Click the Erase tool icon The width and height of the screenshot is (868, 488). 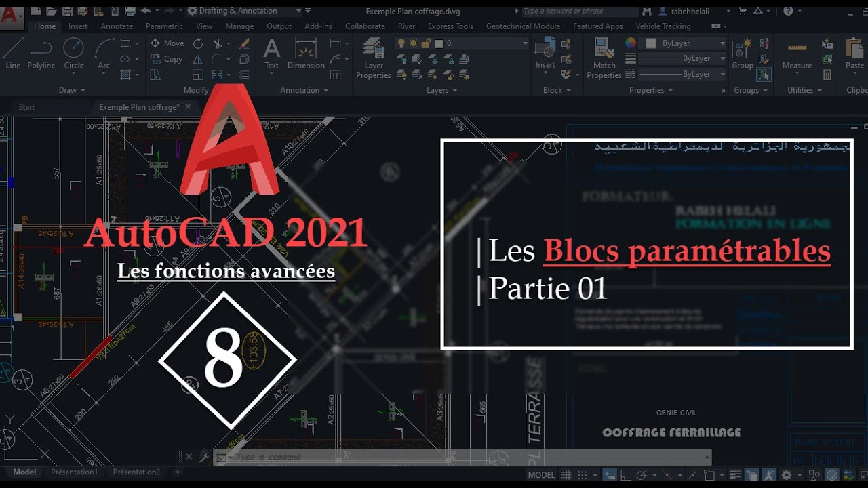244,43
